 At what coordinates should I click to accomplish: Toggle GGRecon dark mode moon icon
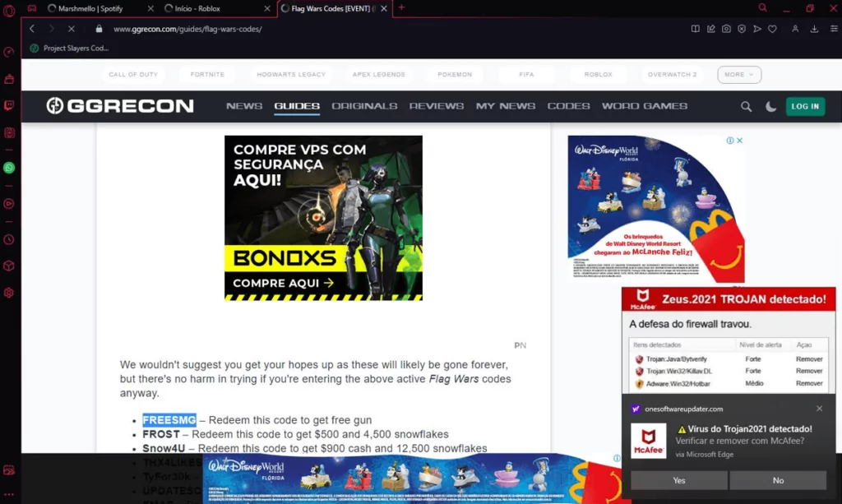(x=770, y=106)
